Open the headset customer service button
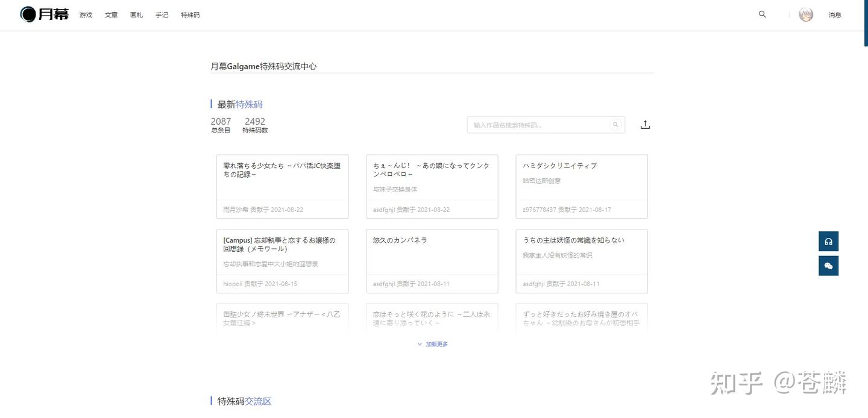 pyautogui.click(x=828, y=242)
